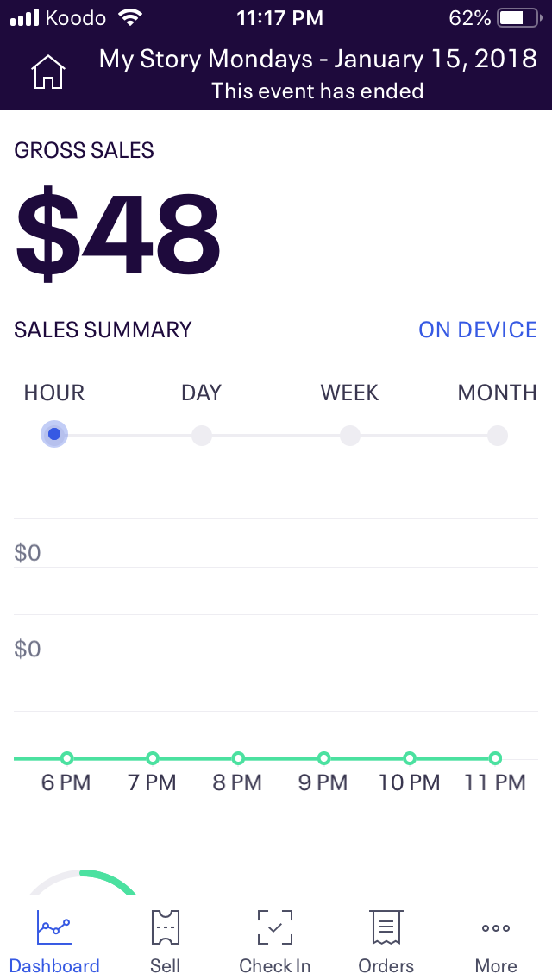Tap the battery indicator icon
Viewport: 552px width, 980px height.
(x=519, y=18)
